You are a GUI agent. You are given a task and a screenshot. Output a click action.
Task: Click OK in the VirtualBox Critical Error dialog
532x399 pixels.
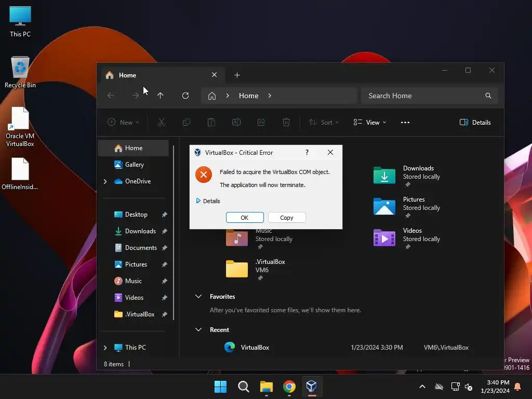245,218
